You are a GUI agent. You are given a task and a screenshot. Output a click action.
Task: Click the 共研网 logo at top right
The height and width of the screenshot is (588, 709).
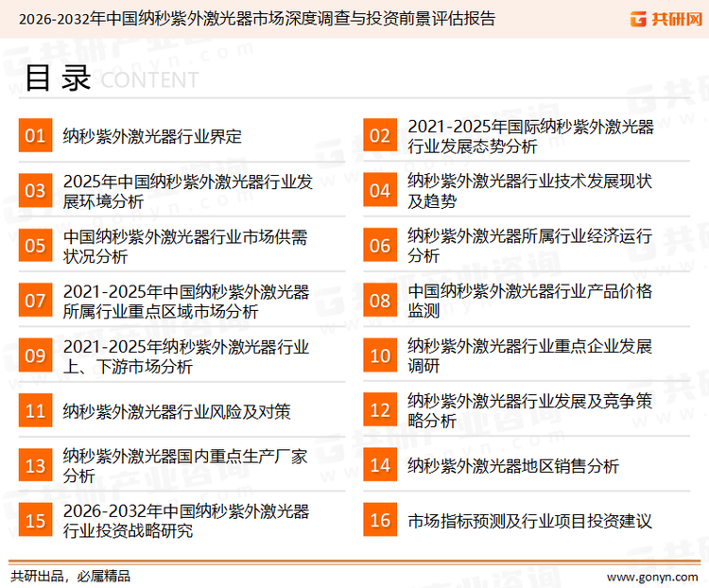(666, 19)
